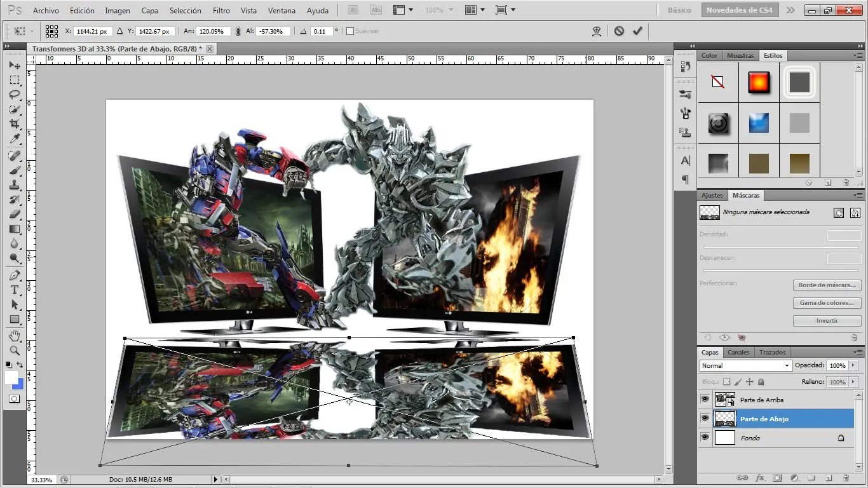Create a new group folder icon
The width and height of the screenshot is (868, 488).
[811, 478]
